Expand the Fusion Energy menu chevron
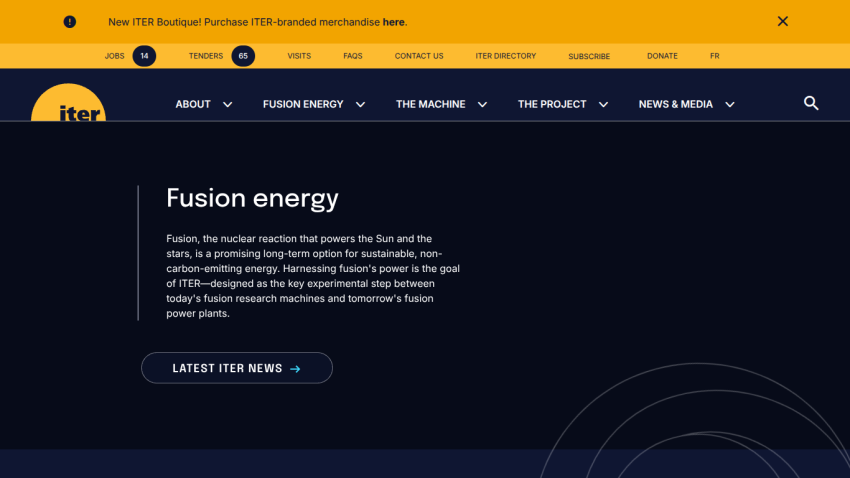Image resolution: width=850 pixels, height=478 pixels. (x=360, y=105)
